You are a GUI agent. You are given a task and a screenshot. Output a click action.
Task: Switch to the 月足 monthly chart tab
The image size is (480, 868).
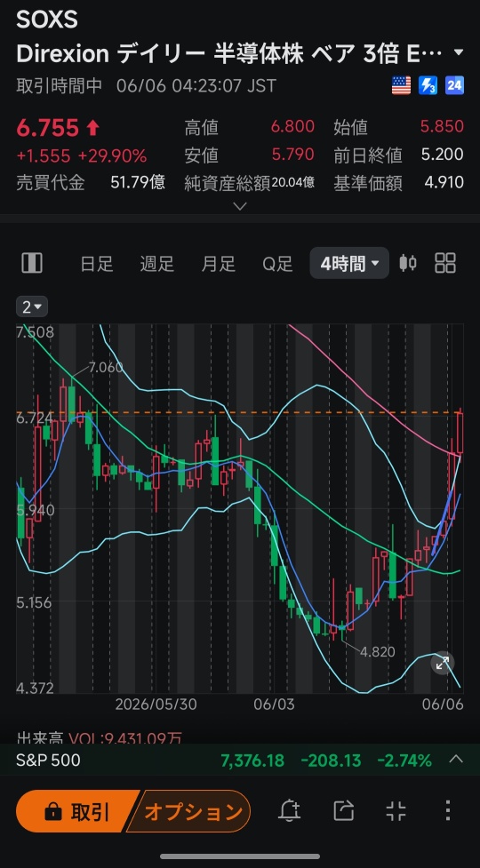pos(218,264)
